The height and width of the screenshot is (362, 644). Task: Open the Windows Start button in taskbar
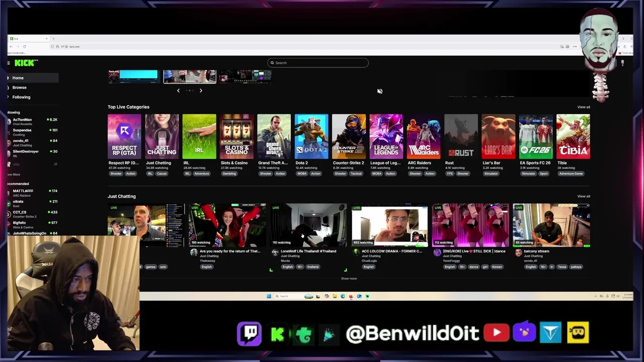269,296
